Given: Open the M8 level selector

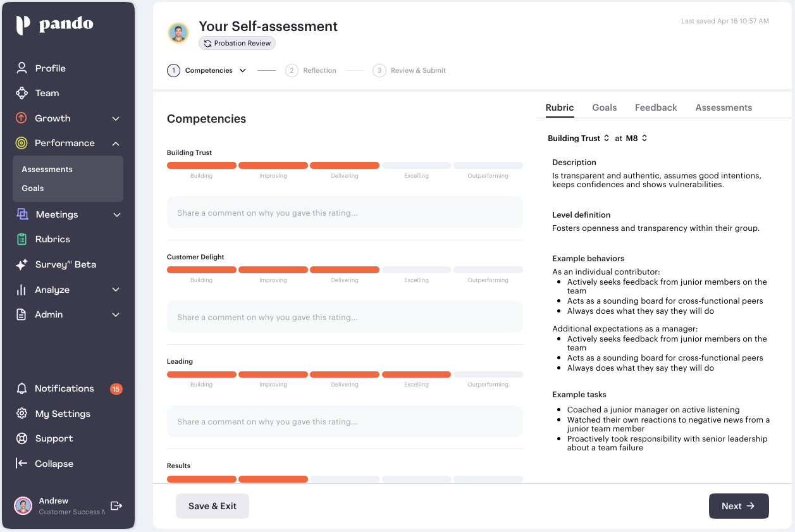Looking at the screenshot, I should [x=636, y=138].
